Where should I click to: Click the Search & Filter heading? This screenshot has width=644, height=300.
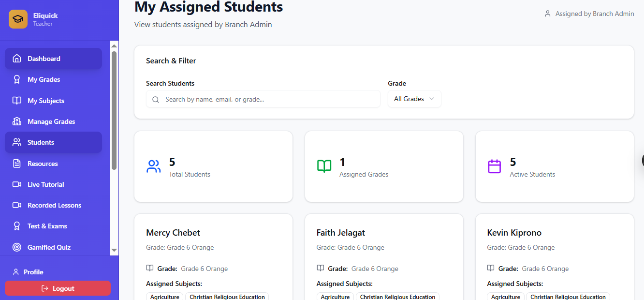(x=171, y=60)
